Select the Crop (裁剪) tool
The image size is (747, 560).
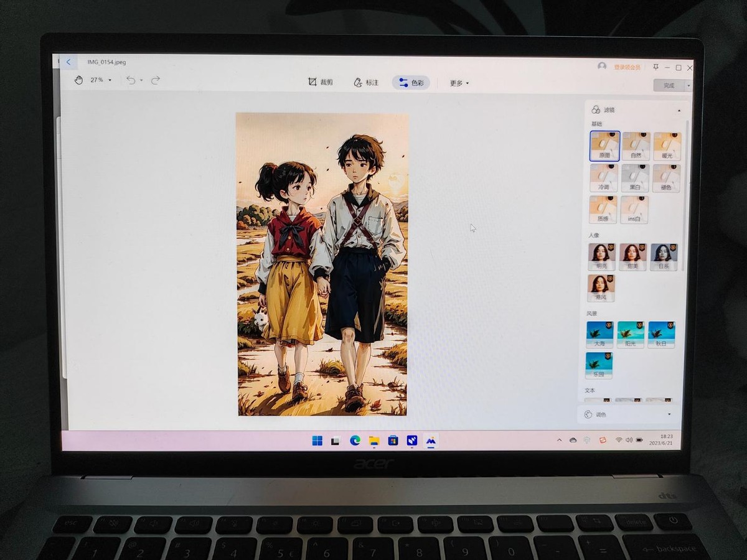click(x=320, y=81)
